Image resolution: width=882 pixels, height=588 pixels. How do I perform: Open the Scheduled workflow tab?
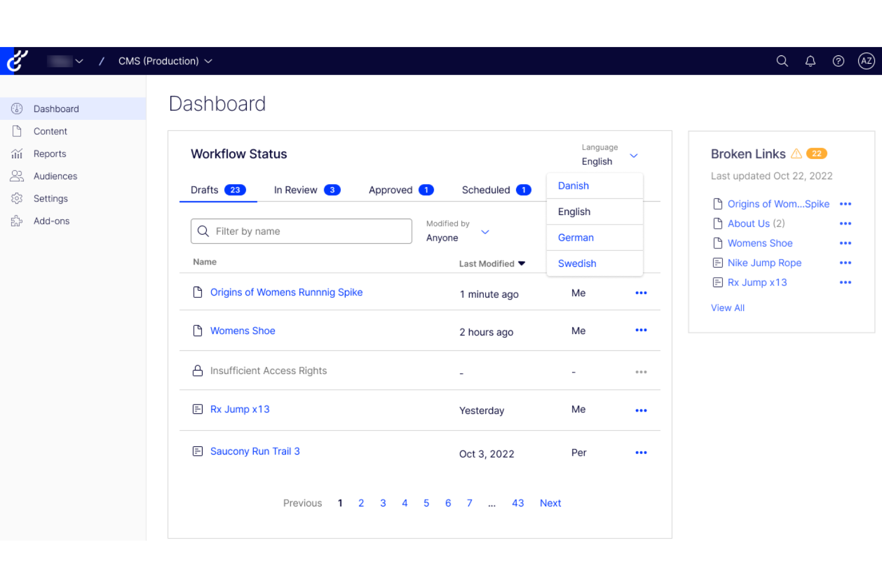coord(486,189)
